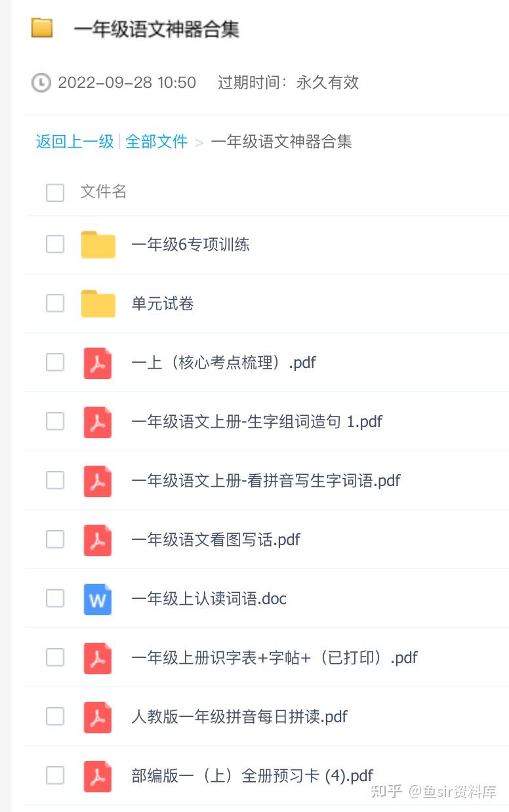Open the 一年级6专项训练 folder icon

point(98,245)
